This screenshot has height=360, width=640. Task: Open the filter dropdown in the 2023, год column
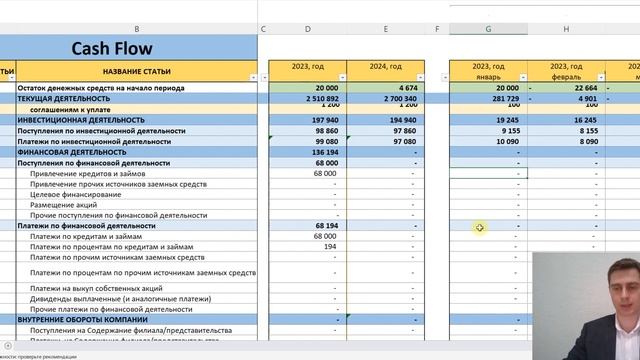click(x=342, y=78)
